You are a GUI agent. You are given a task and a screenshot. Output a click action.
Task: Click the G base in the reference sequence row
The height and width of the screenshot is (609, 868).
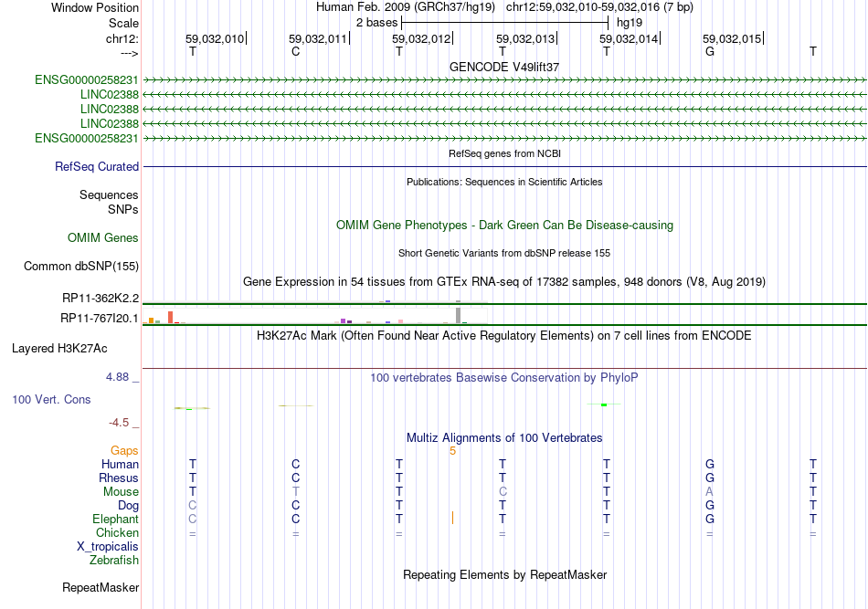pos(710,51)
